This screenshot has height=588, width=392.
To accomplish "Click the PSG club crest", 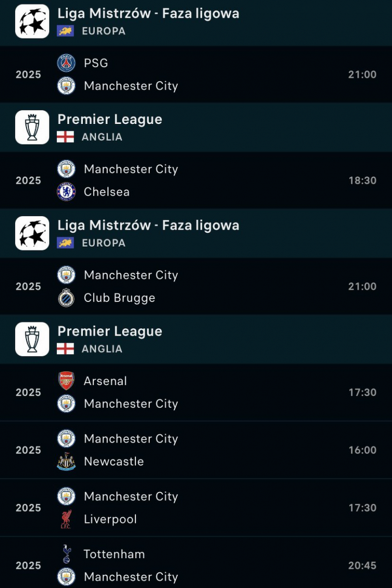I will [x=67, y=63].
